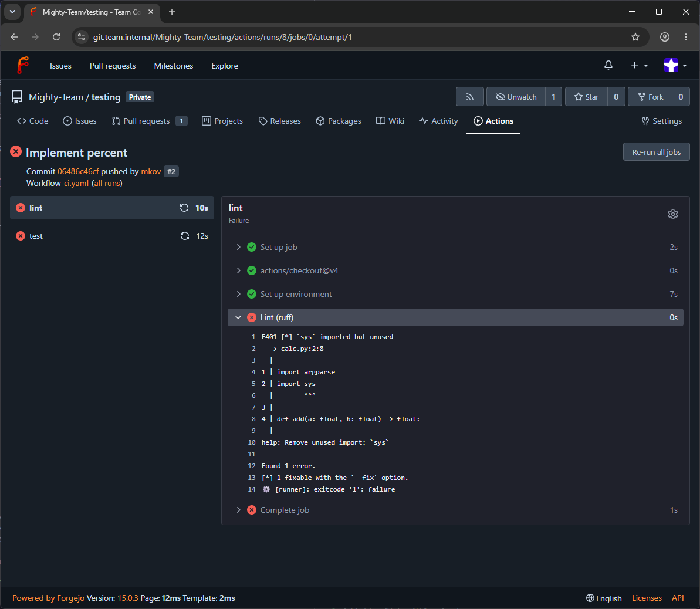Open user mkov profile link
Screen dimensions: 700x609
coord(151,171)
